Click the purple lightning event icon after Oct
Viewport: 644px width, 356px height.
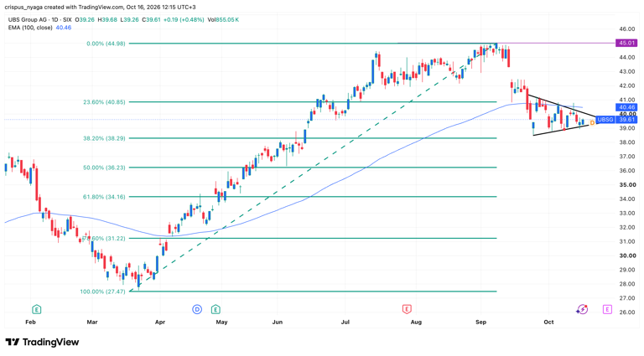point(582,309)
